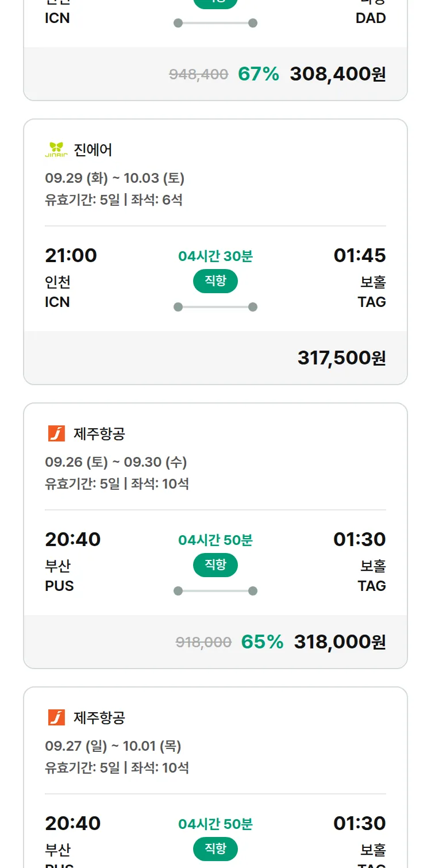Viewport: 431px width, 868px height.
Task: Click the 21:00 인천 ICN departure
Action: point(71,278)
